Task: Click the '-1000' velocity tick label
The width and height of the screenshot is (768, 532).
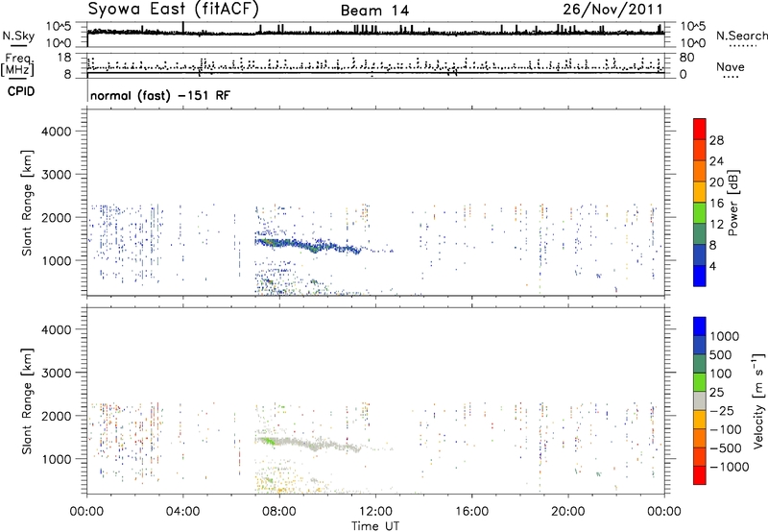Action: [729, 467]
